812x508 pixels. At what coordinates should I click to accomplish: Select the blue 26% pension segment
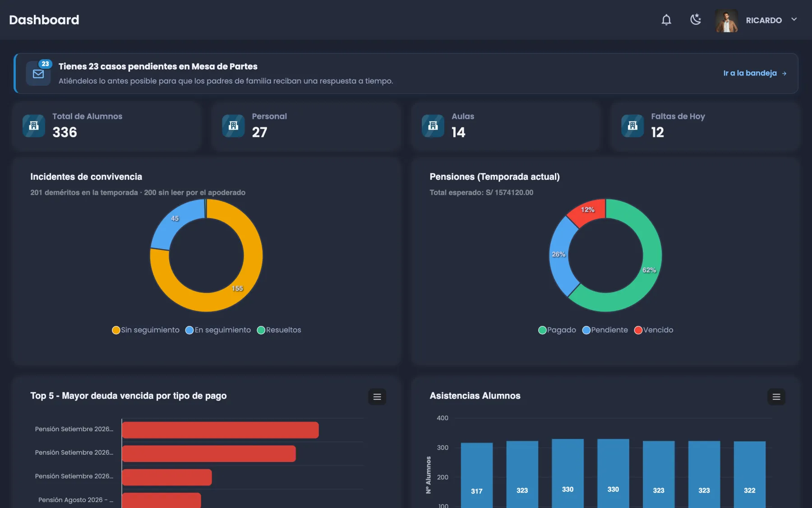[560, 255]
